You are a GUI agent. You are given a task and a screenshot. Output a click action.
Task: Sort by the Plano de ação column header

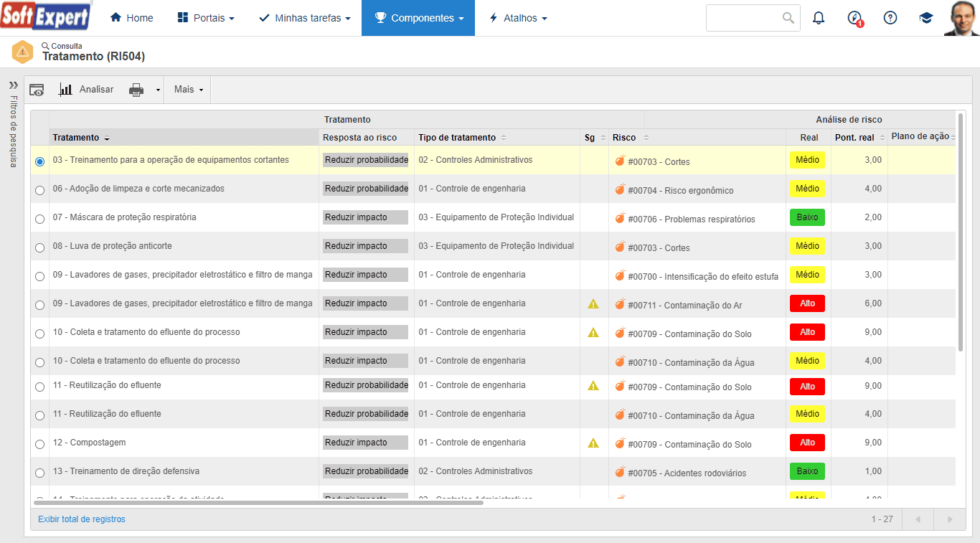click(x=922, y=137)
